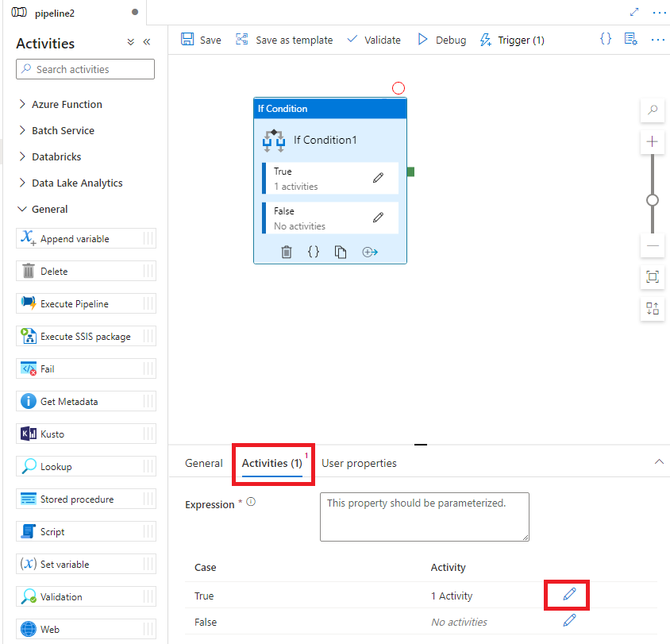The width and height of the screenshot is (670, 644).
Task: Select the Execute Pipeline activity
Action: click(x=86, y=303)
